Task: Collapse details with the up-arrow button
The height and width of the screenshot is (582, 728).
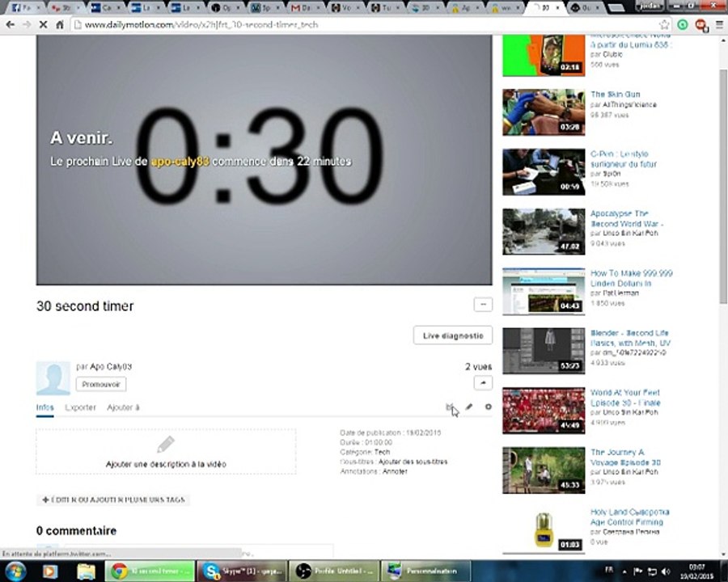Action: coord(483,383)
